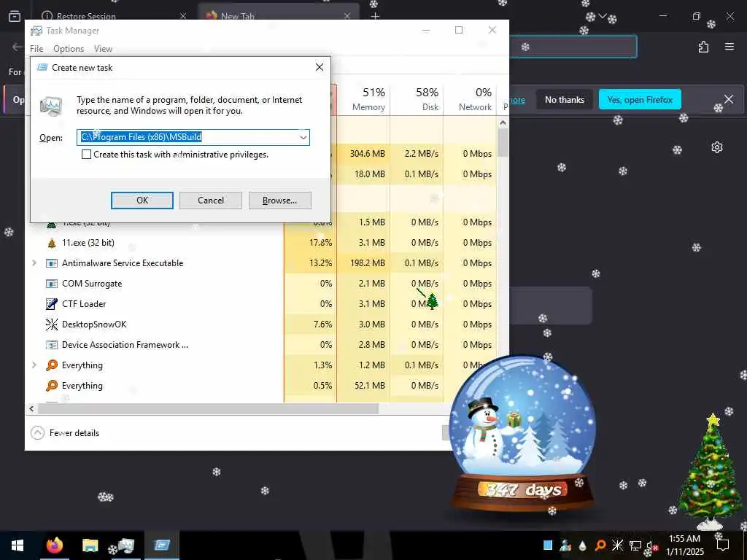Viewport: 747px width, 560px height.
Task: Switch to the New Tab tab in Firefox
Action: pyautogui.click(x=278, y=16)
